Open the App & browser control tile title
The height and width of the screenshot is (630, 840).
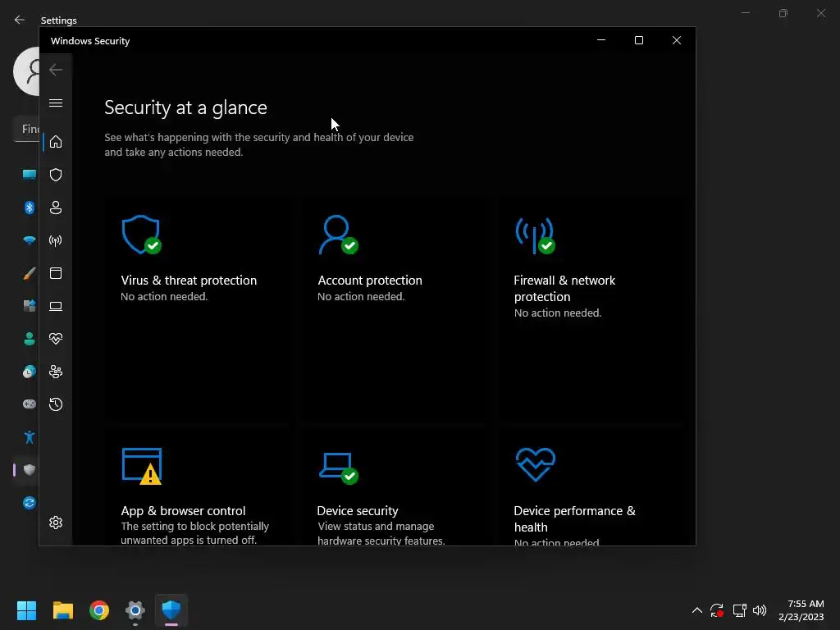tap(183, 510)
